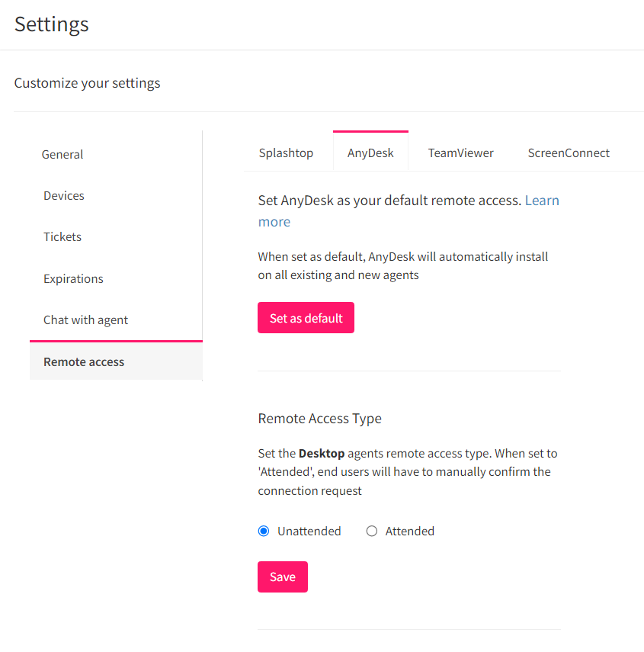Switch to the AnyDesk tab
Screen dimensions: 644x652
(x=370, y=153)
